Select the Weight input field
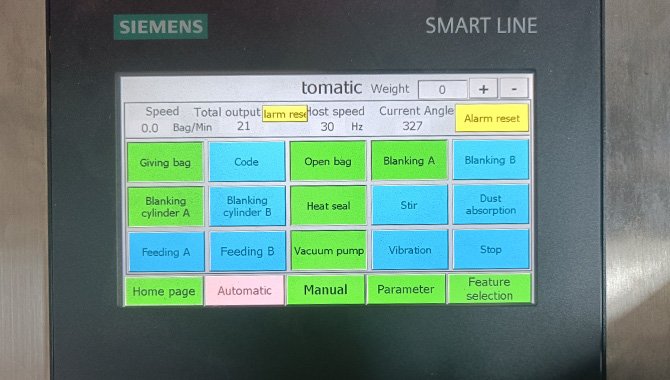Image resolution: width=670 pixels, height=380 pixels. [442, 89]
